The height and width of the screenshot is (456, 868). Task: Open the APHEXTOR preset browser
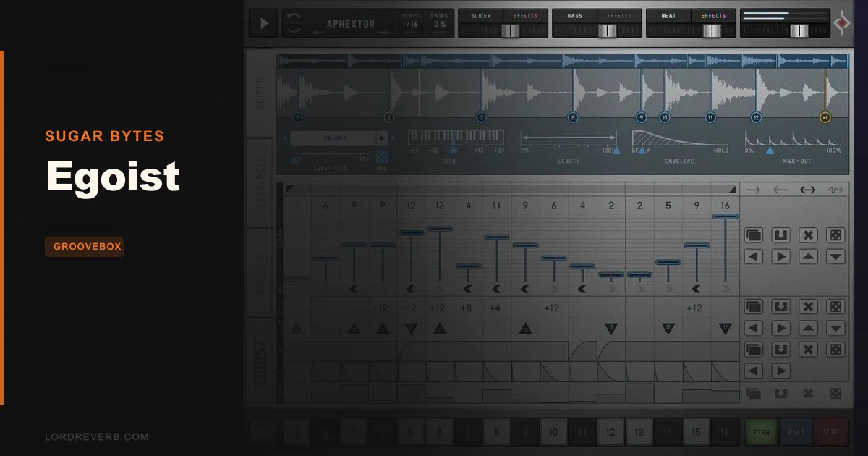(351, 22)
